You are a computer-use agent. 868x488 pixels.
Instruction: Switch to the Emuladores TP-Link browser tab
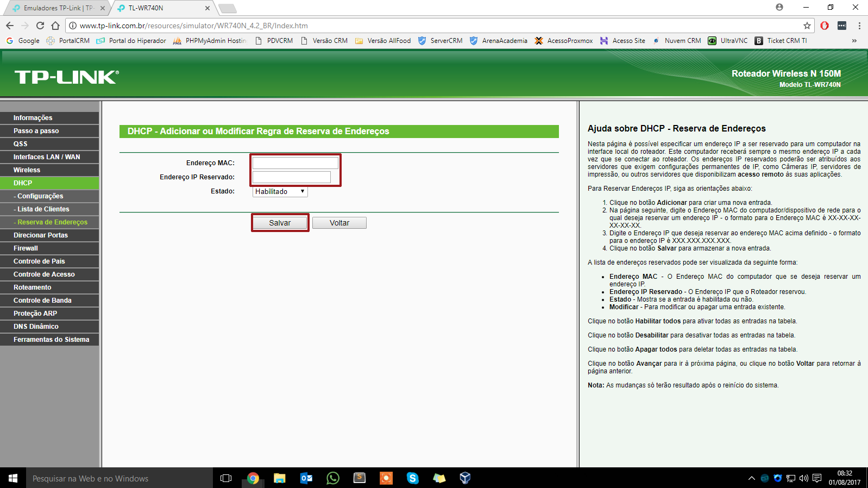pyautogui.click(x=58, y=8)
